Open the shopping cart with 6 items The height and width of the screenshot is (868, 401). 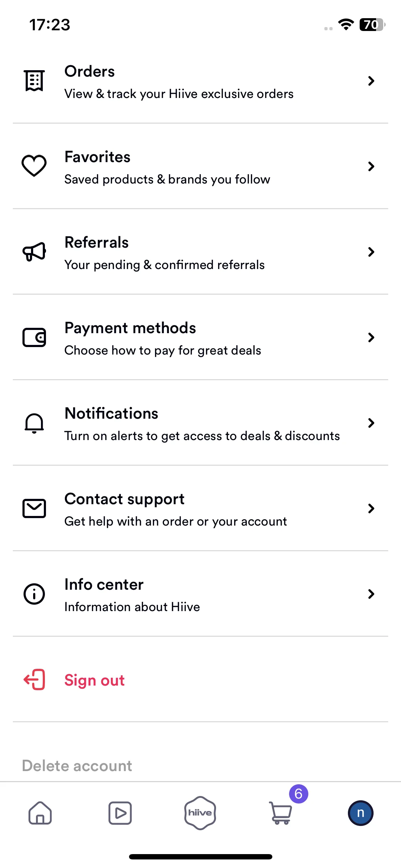(x=281, y=813)
